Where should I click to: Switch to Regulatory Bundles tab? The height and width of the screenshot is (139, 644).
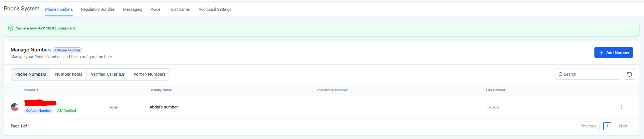tap(98, 9)
